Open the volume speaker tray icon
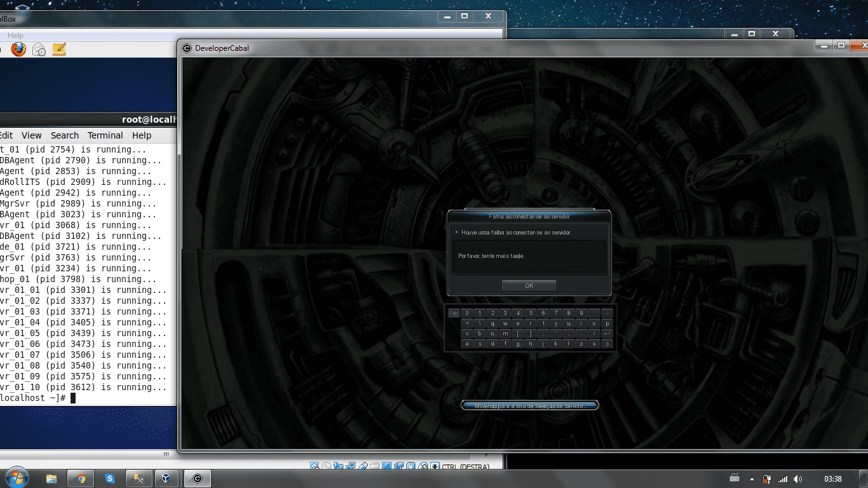The height and width of the screenshot is (488, 868). tap(798, 479)
